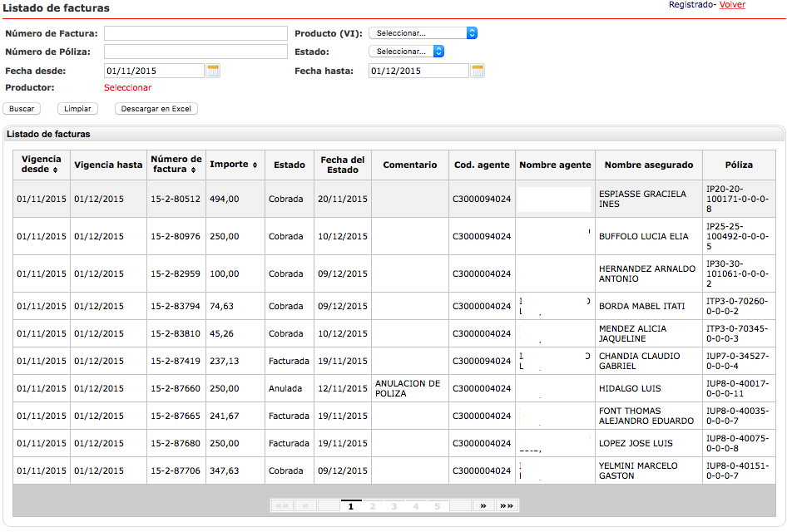Screen dimensions: 787x532
Task: Follow the Volver link
Action: point(732,5)
